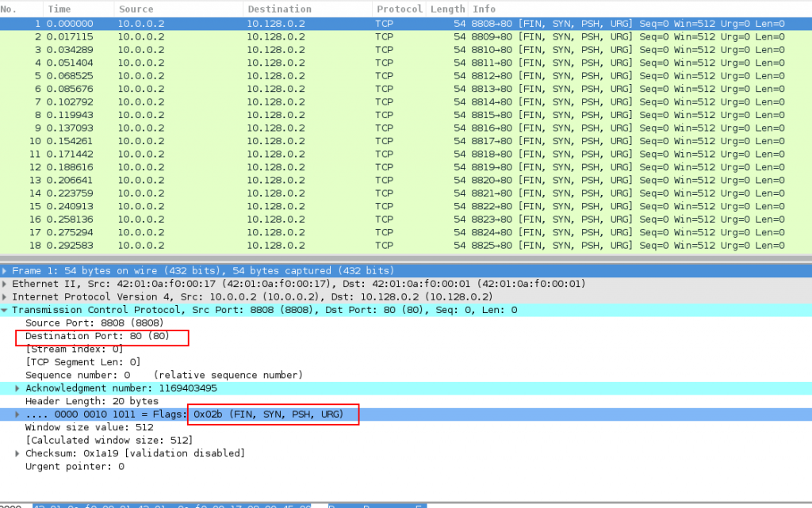Expand the Ethernet II section

pyautogui.click(x=5, y=284)
